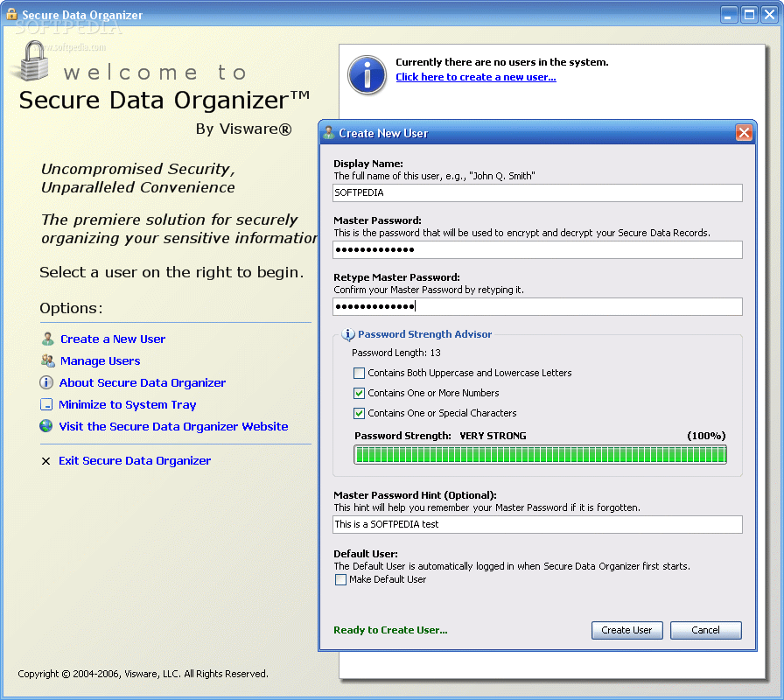Click the X icon beside Exit

click(45, 461)
